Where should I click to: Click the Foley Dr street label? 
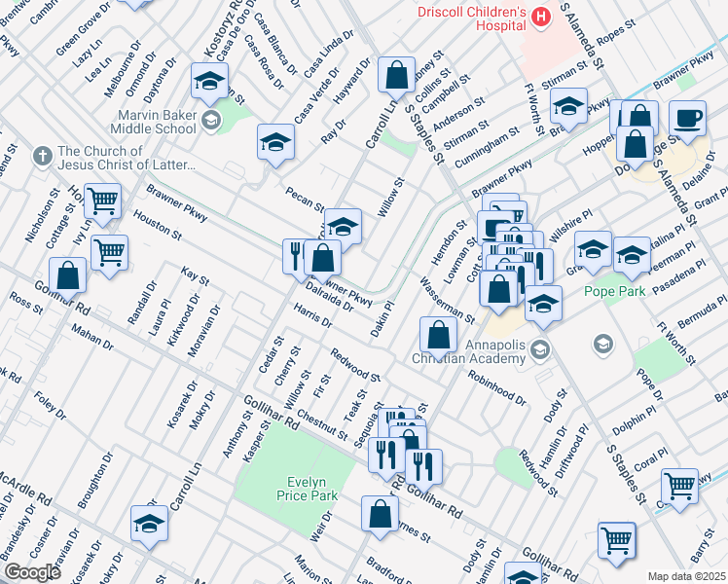click(x=51, y=405)
